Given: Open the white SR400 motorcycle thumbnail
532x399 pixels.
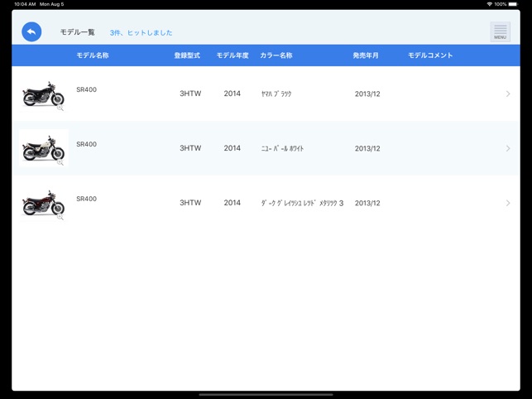Looking at the screenshot, I should pos(42,149).
